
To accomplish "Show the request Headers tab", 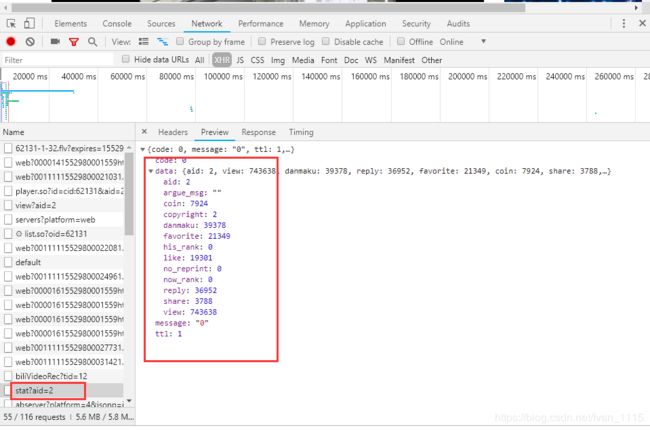I will click(x=173, y=132).
